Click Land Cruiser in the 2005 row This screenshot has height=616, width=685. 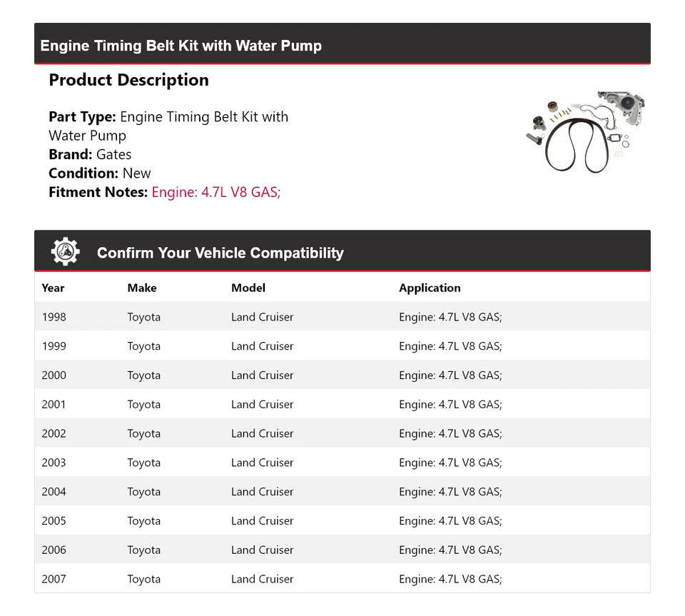click(262, 521)
